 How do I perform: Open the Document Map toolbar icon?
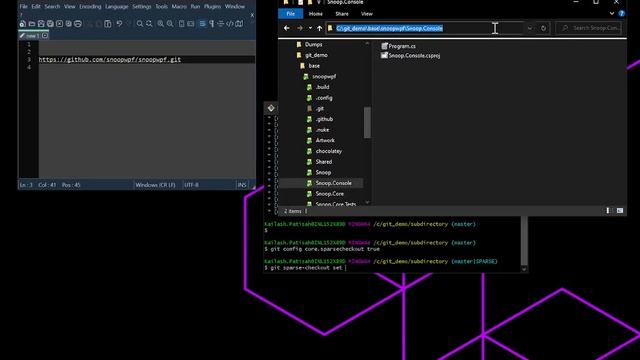click(x=239, y=24)
